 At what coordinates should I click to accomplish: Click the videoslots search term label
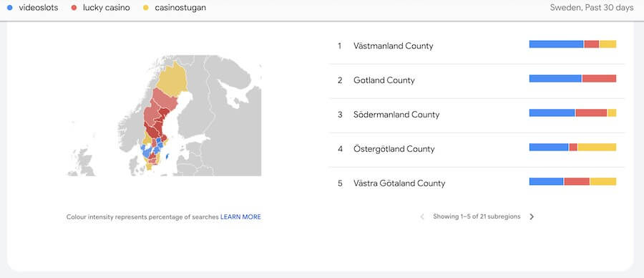point(38,7)
